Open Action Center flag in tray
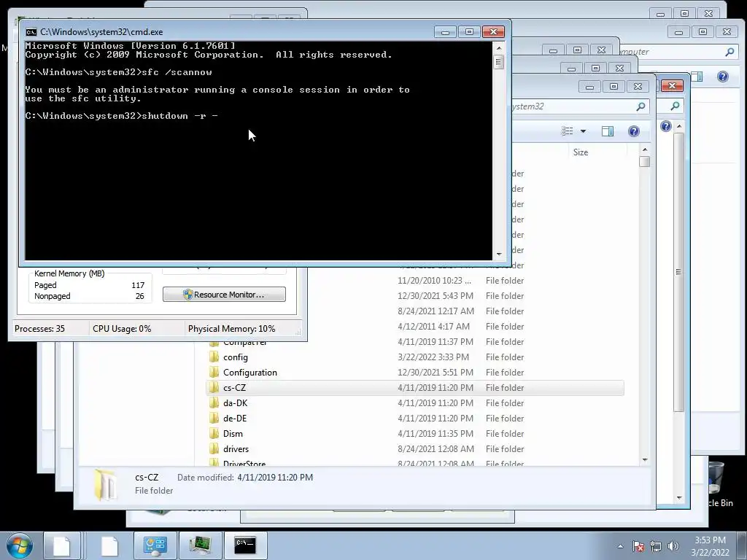The width and height of the screenshot is (747, 560). pyautogui.click(x=638, y=546)
